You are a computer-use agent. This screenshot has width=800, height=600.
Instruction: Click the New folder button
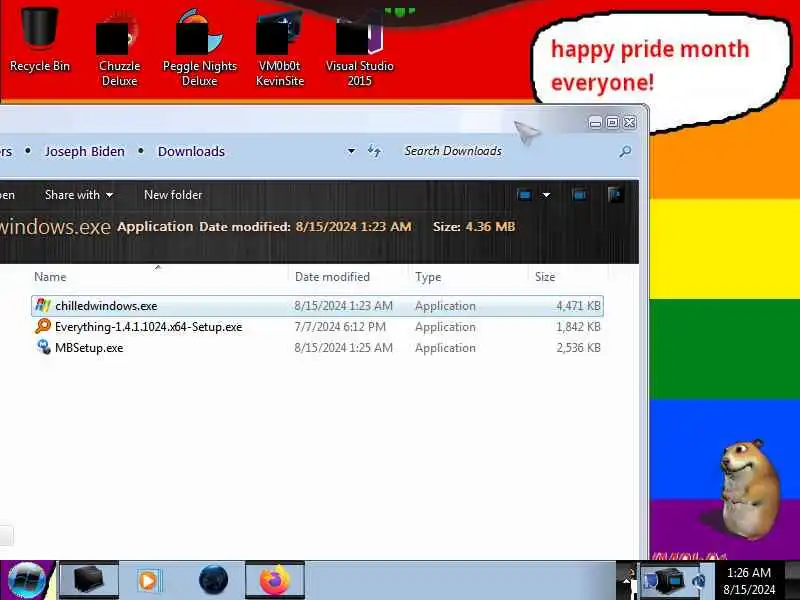tap(173, 195)
